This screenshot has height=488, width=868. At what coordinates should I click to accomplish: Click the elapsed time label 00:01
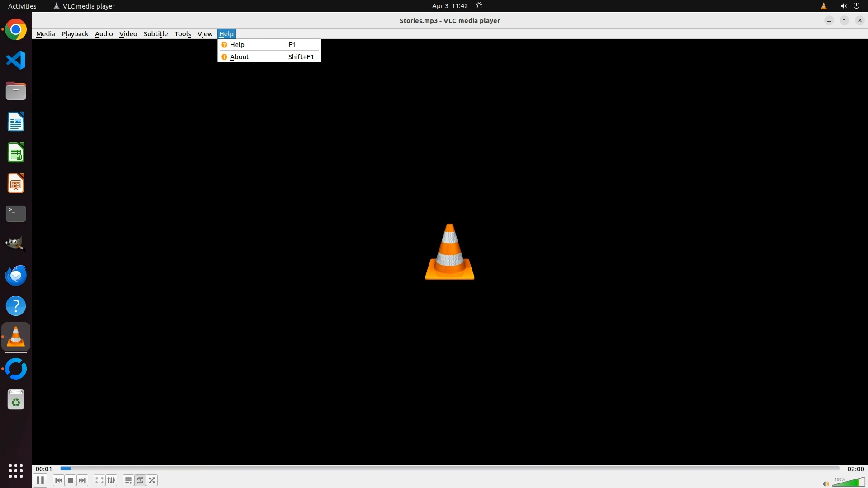tap(44, 469)
